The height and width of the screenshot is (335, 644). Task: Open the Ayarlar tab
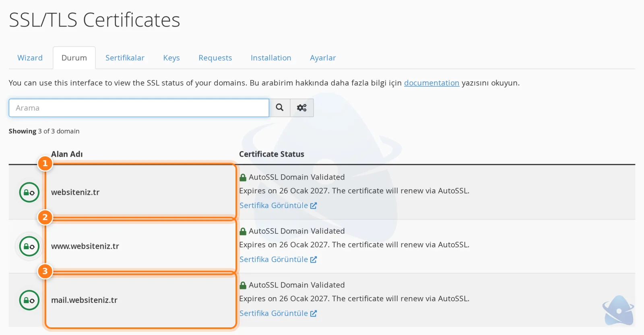(x=323, y=58)
